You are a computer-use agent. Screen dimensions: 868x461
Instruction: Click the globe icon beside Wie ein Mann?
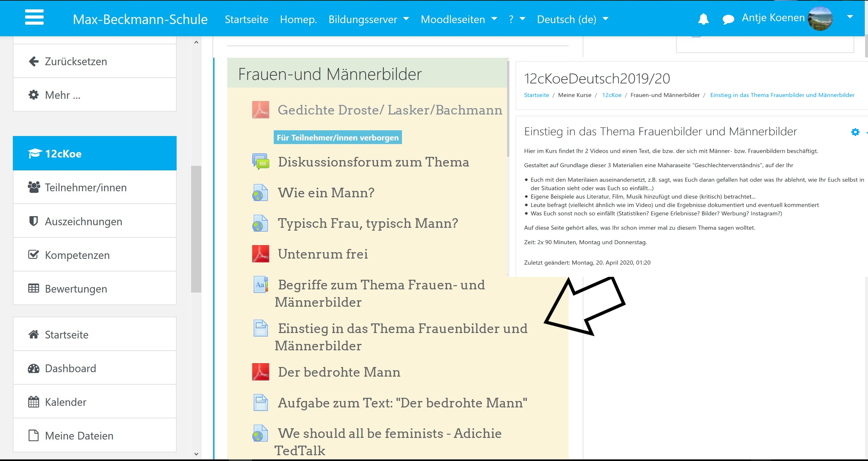coord(260,193)
